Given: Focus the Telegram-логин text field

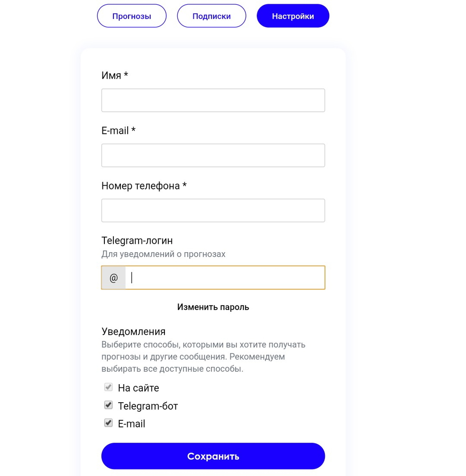Looking at the screenshot, I should point(224,278).
